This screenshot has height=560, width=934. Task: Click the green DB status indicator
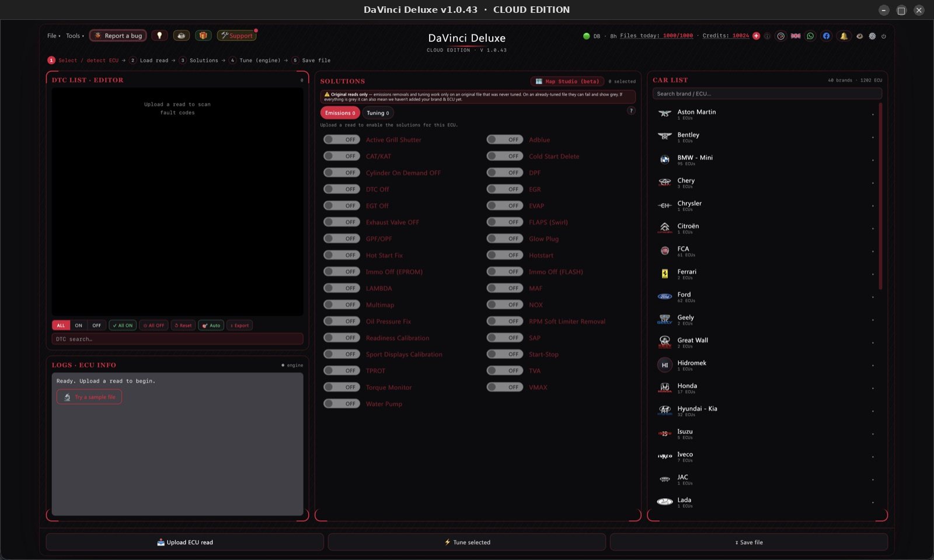click(x=587, y=36)
